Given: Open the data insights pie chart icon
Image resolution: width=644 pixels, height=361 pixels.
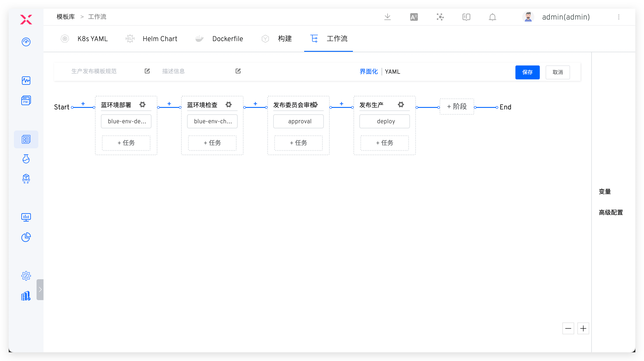Looking at the screenshot, I should pyautogui.click(x=26, y=237).
